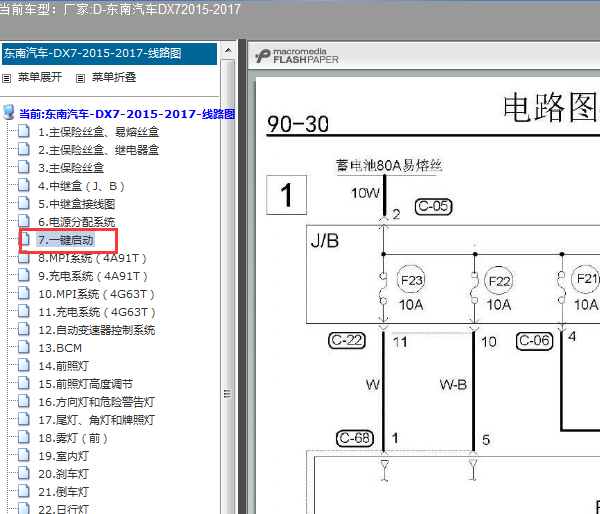
Task: Click the page icon of item 18.雾灯 (前)
Action: 24,437
